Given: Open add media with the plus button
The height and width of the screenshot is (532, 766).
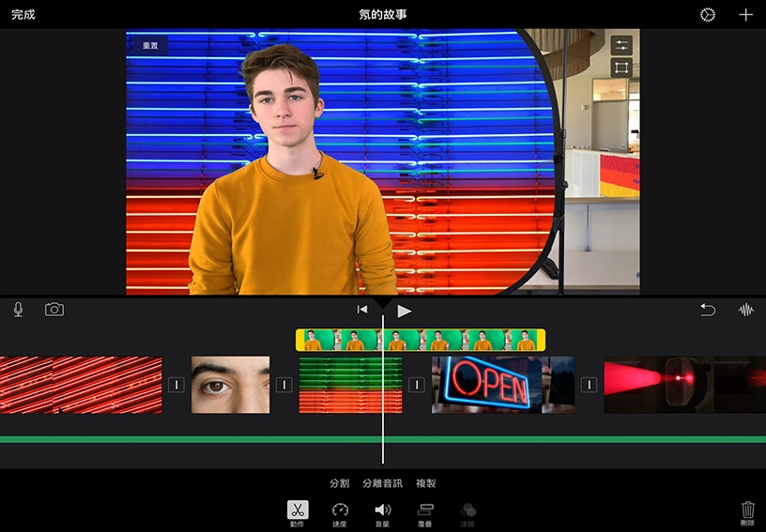Looking at the screenshot, I should pos(745,15).
